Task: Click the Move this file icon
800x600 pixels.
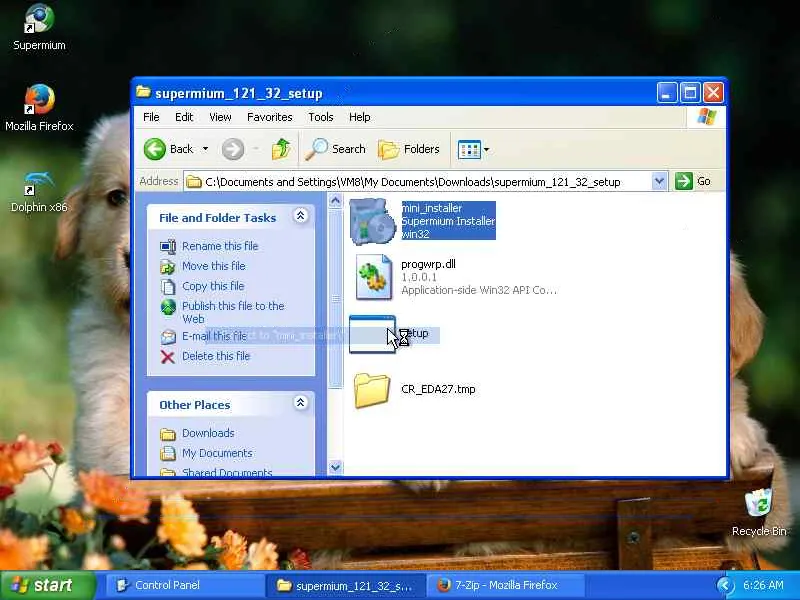Action: (x=168, y=266)
